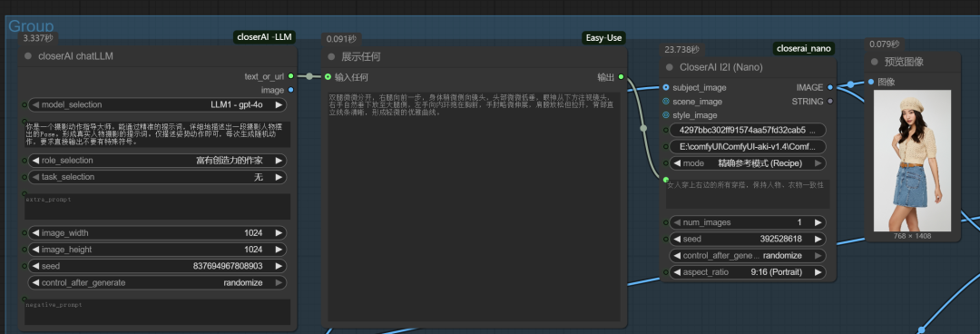Viewport: 980px width, 334px height.
Task: Collapse the closerAI chatLLM node via its dot
Action: (27, 56)
